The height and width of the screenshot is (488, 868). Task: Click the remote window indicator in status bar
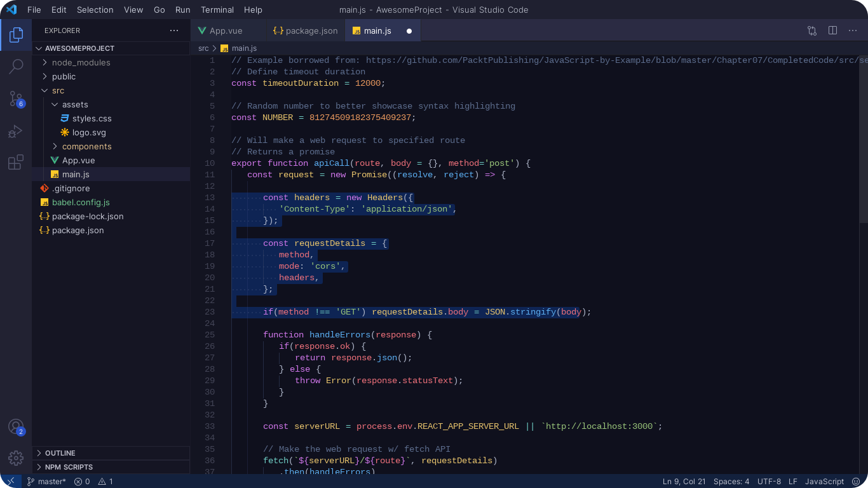11,481
